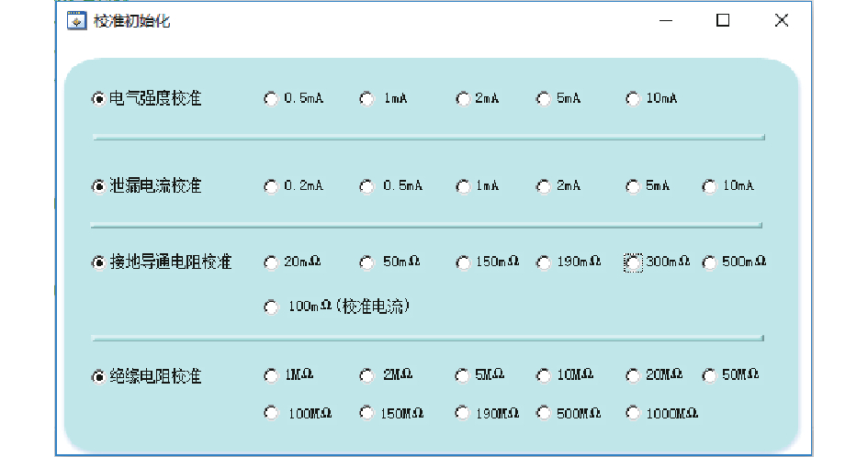Pick the 150mΩ option

coord(463,262)
